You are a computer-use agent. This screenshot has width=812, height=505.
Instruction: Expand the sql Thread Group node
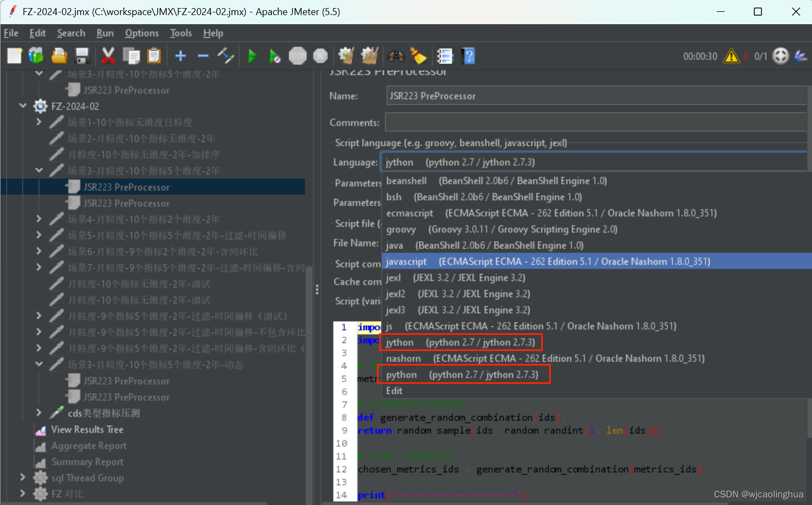pos(22,478)
